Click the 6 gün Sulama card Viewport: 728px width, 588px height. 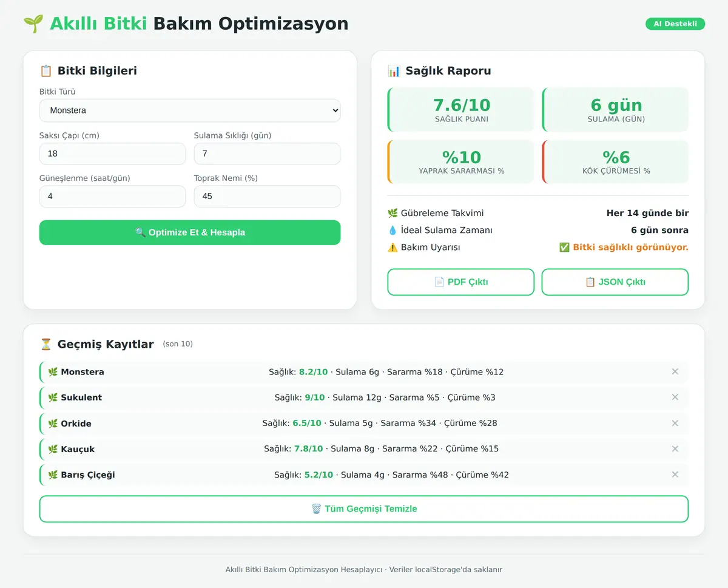click(x=615, y=109)
